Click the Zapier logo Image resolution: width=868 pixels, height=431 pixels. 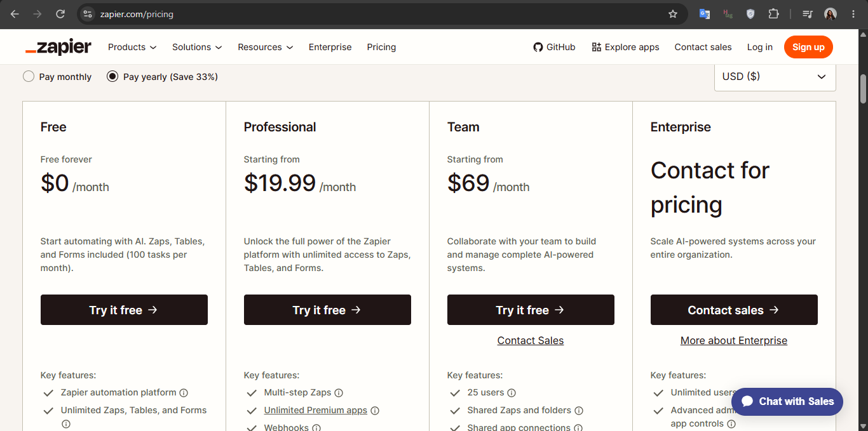[x=58, y=47]
